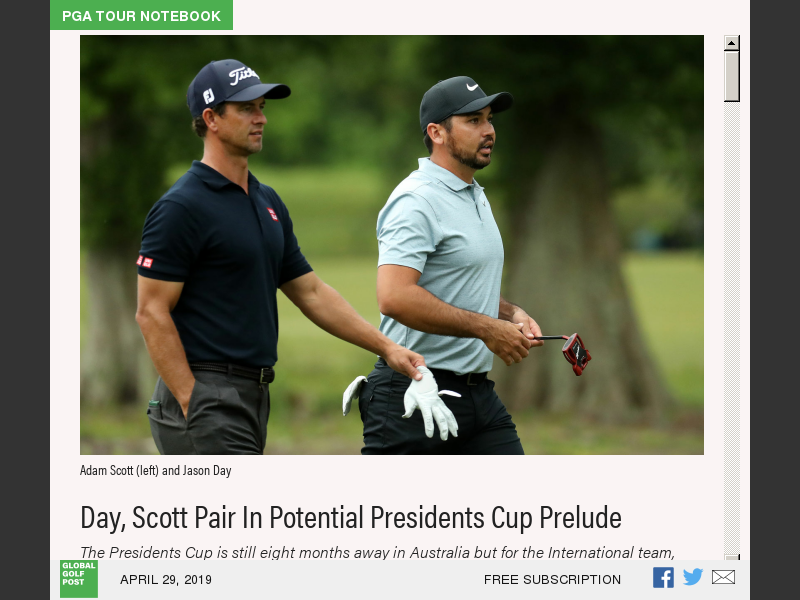
Task: Share the article via the Facebook icon
Action: (663, 578)
